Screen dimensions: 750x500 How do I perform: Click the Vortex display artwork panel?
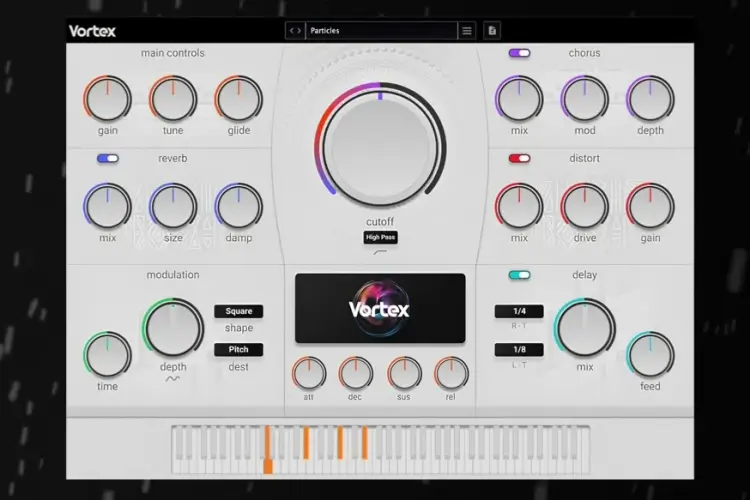tap(380, 309)
